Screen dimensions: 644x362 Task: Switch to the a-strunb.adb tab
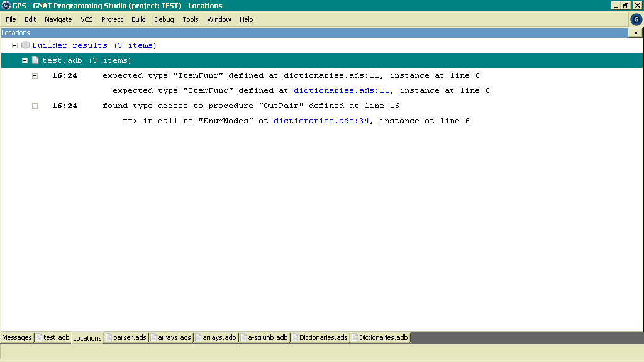tap(264, 337)
